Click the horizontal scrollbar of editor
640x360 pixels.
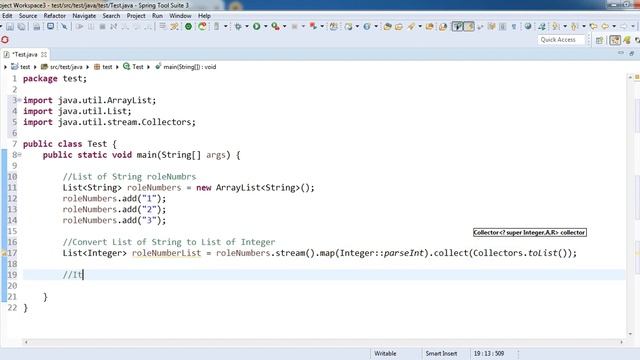pyautogui.click(x=324, y=342)
